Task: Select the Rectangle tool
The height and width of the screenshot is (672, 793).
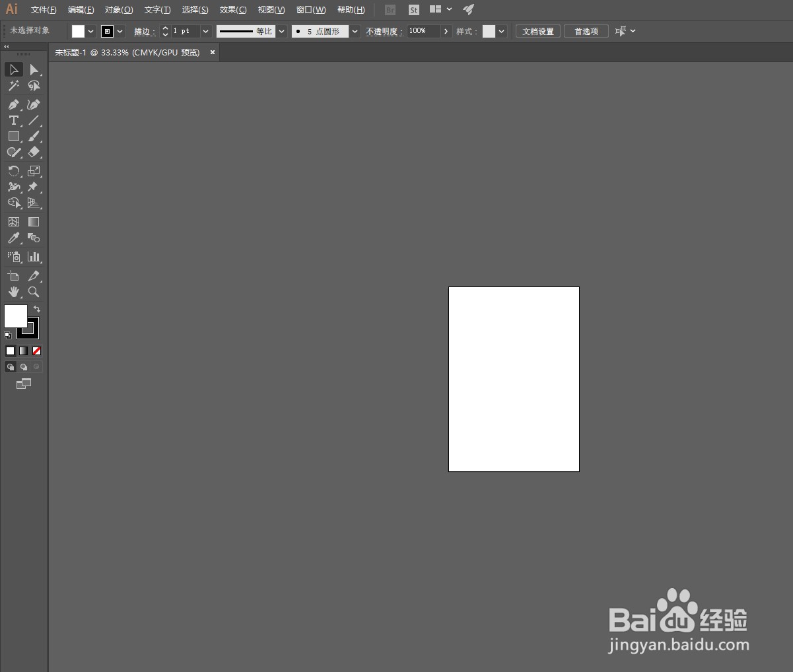Action: [x=14, y=136]
